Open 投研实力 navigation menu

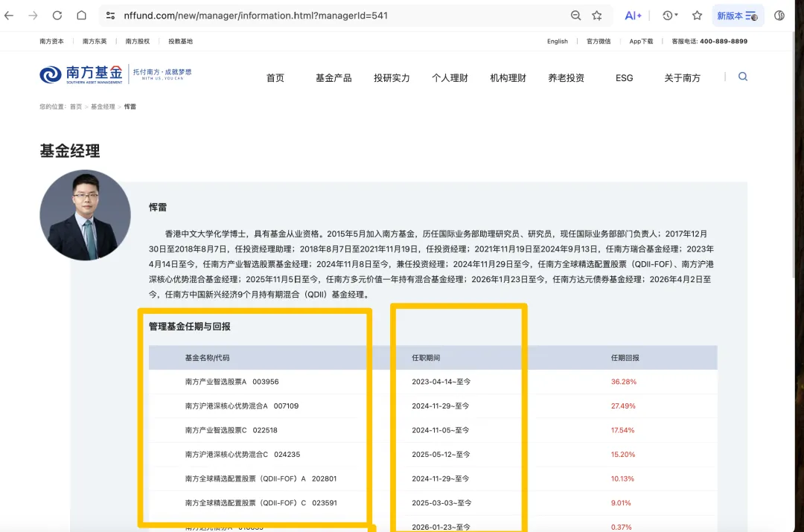[392, 78]
